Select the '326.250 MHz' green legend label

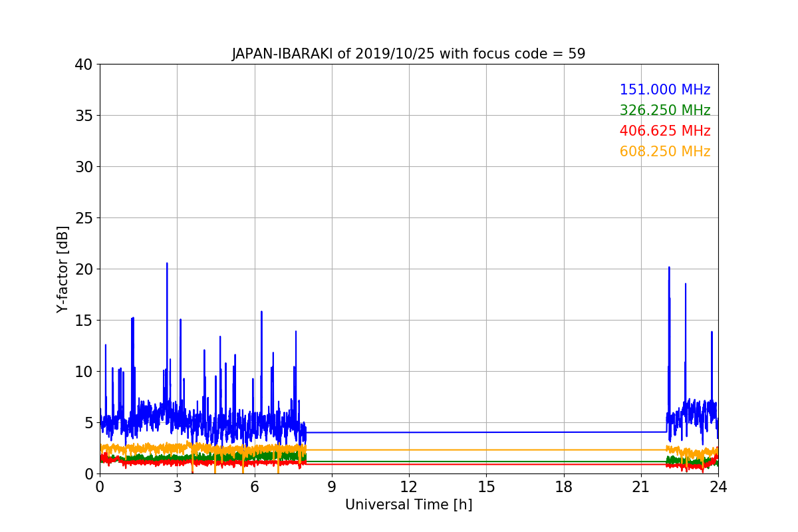[665, 110]
